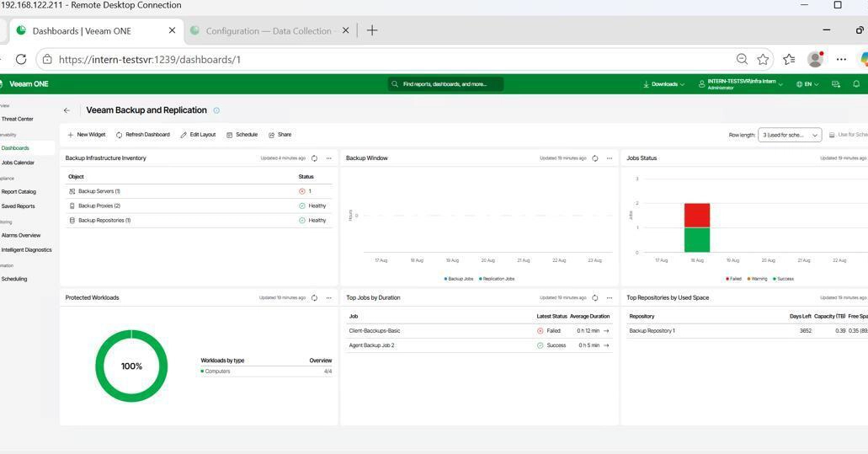
Task: Go back using the dashboard back arrow
Action: (x=67, y=110)
